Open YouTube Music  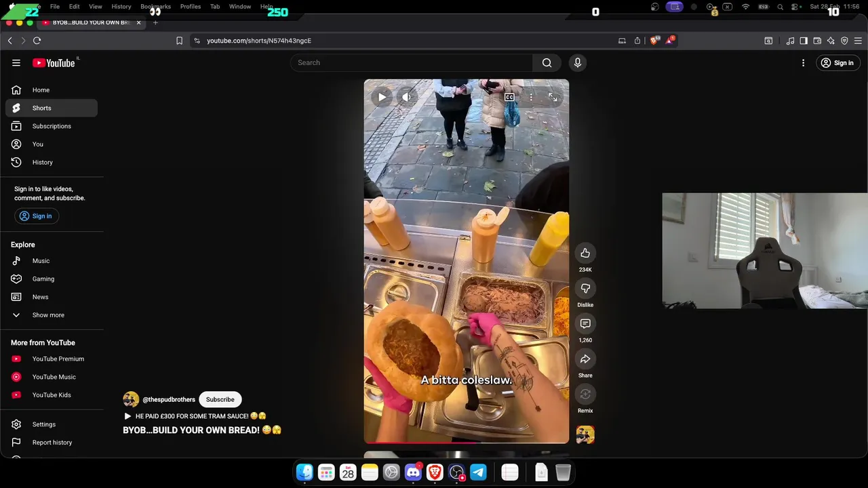[52, 377]
